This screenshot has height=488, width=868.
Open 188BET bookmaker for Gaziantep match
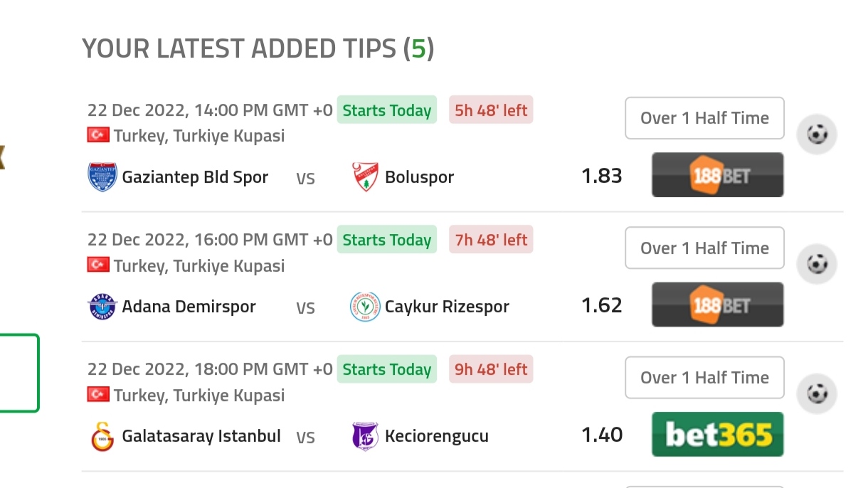[718, 175]
